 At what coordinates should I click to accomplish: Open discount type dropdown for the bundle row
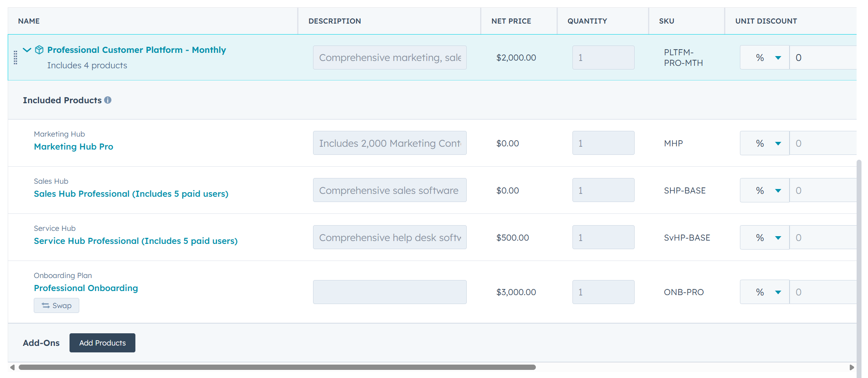[764, 58]
